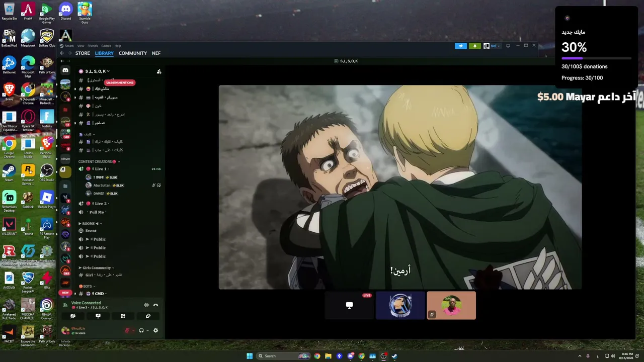Image resolution: width=644 pixels, height=362 pixels.
Task: Open OBS Studio desktop shortcut
Action: pyautogui.click(x=47, y=173)
